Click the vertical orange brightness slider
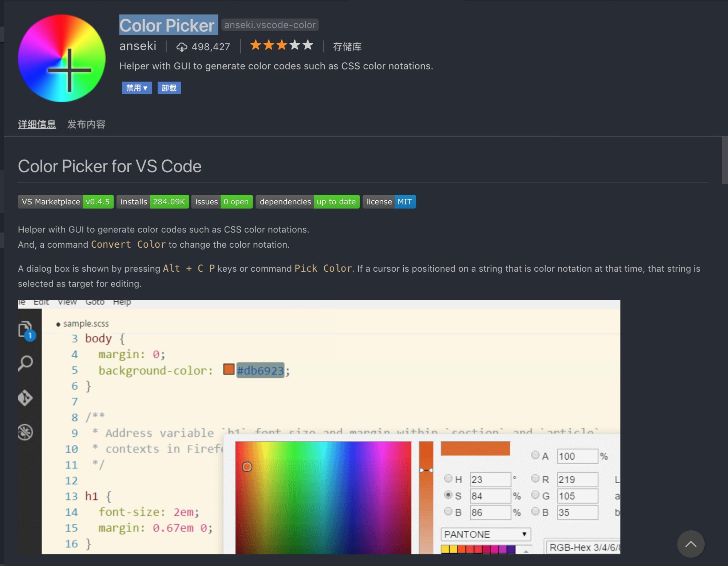728x566 pixels. coord(426,498)
